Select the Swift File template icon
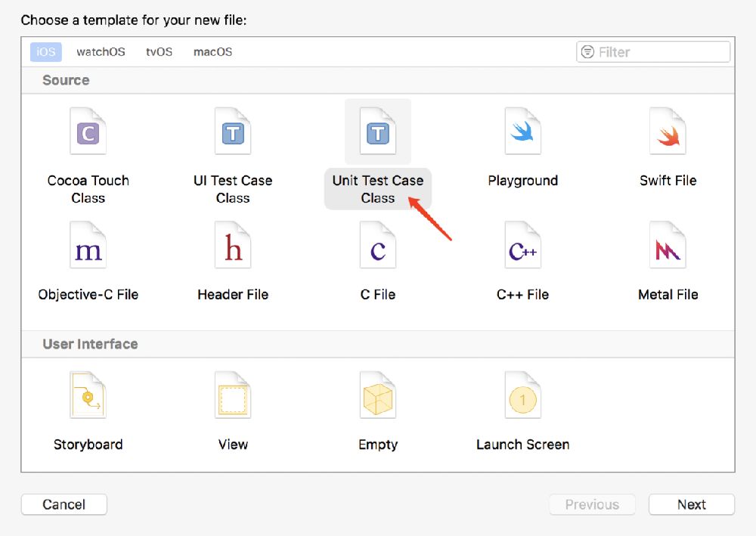The image size is (756, 536). 668,132
